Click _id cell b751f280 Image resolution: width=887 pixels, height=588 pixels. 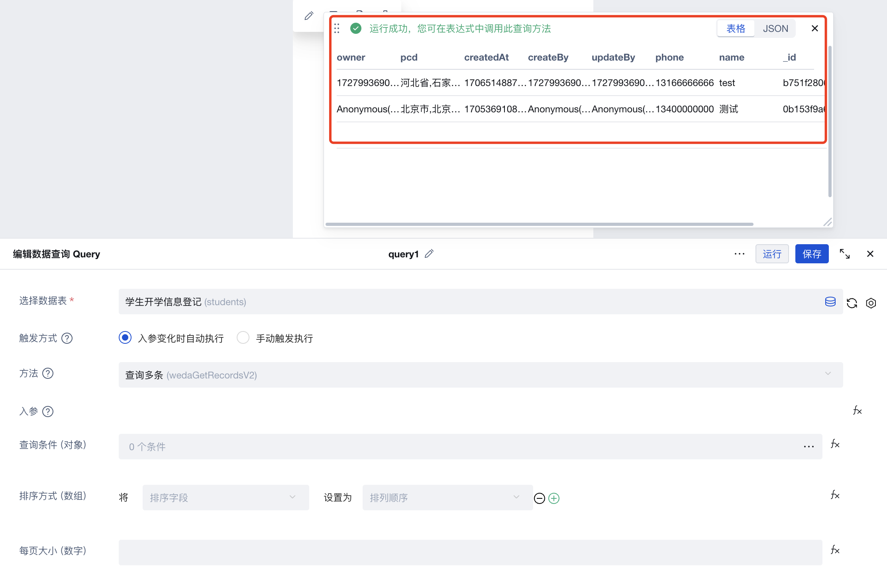[803, 83]
